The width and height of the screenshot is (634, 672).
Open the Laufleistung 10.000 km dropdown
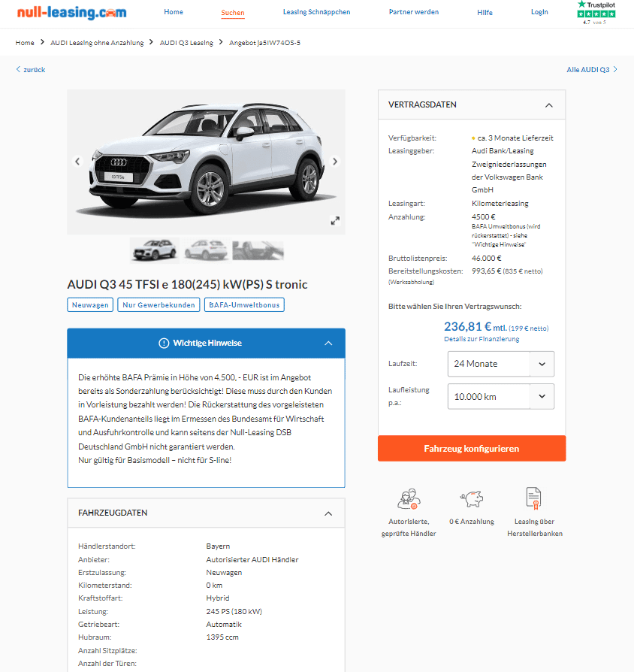point(501,396)
